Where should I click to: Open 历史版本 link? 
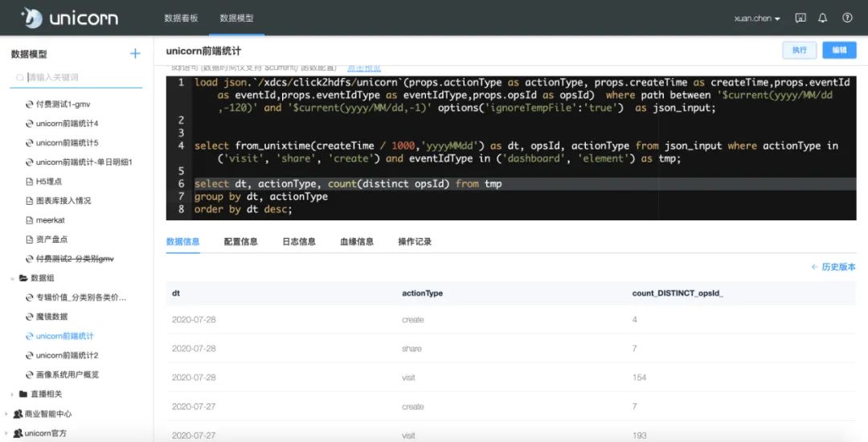[833, 267]
